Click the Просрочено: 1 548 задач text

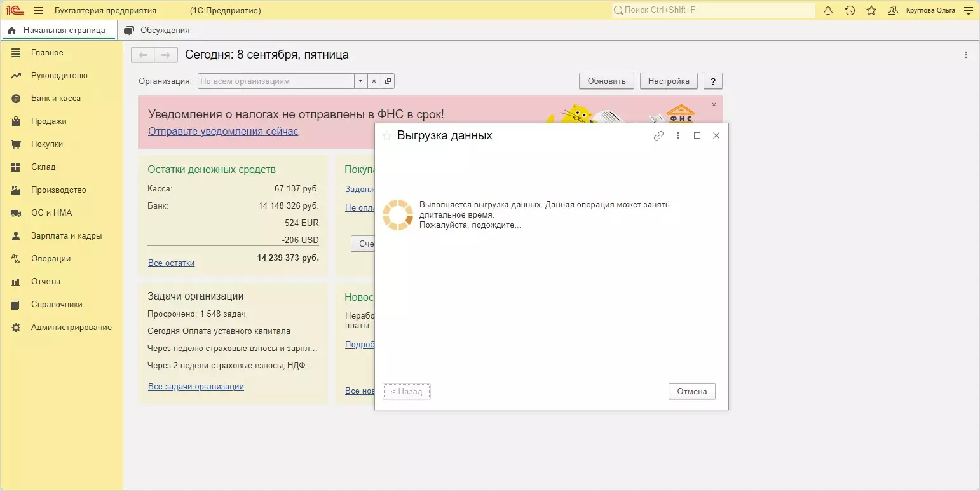click(196, 314)
